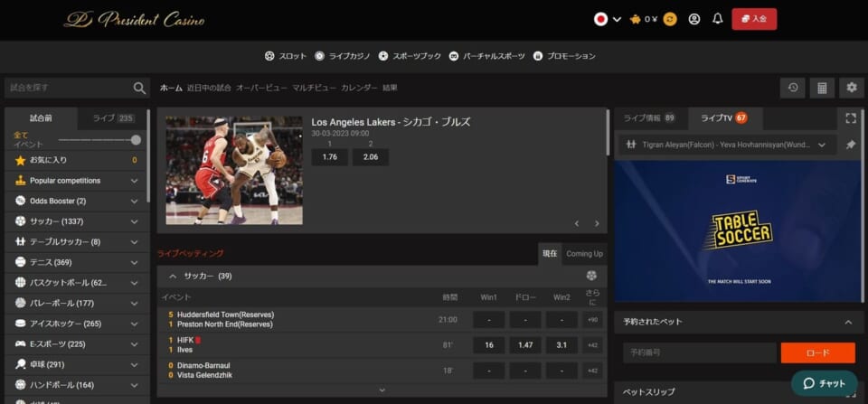
Task: Open the カレンダー tab
Action: [x=359, y=88]
